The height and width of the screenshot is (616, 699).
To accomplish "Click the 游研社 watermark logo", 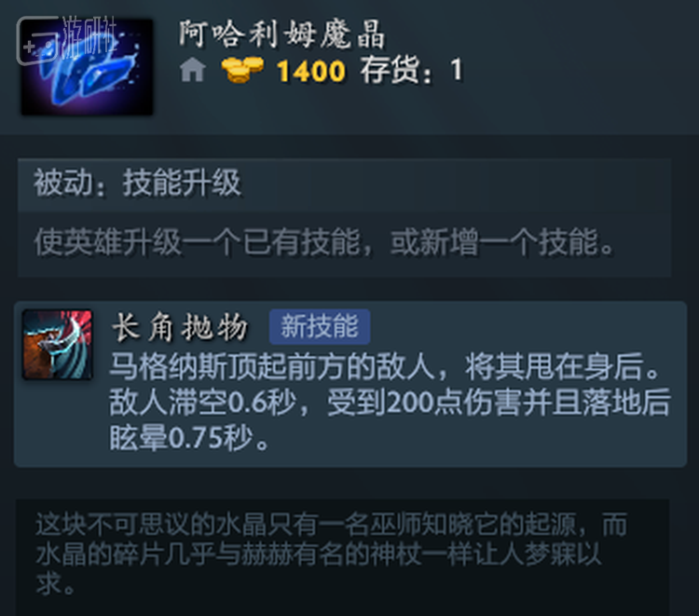I will pos(67,39).
